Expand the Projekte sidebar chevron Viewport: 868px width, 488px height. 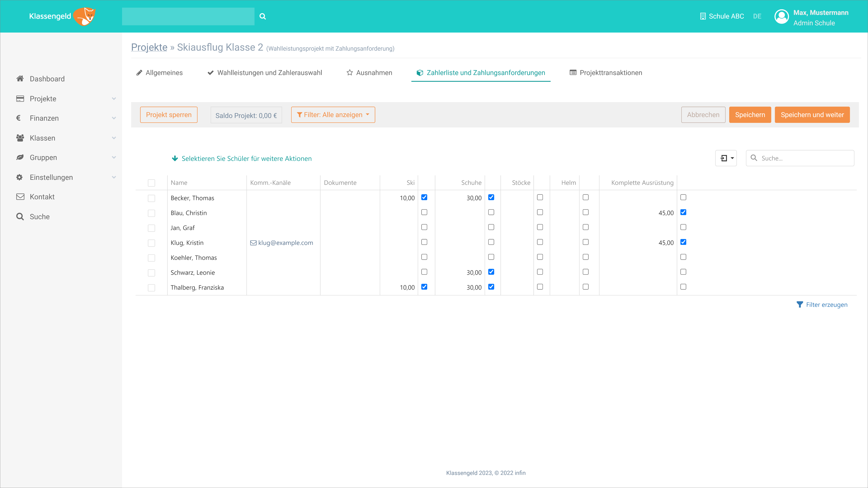click(114, 99)
